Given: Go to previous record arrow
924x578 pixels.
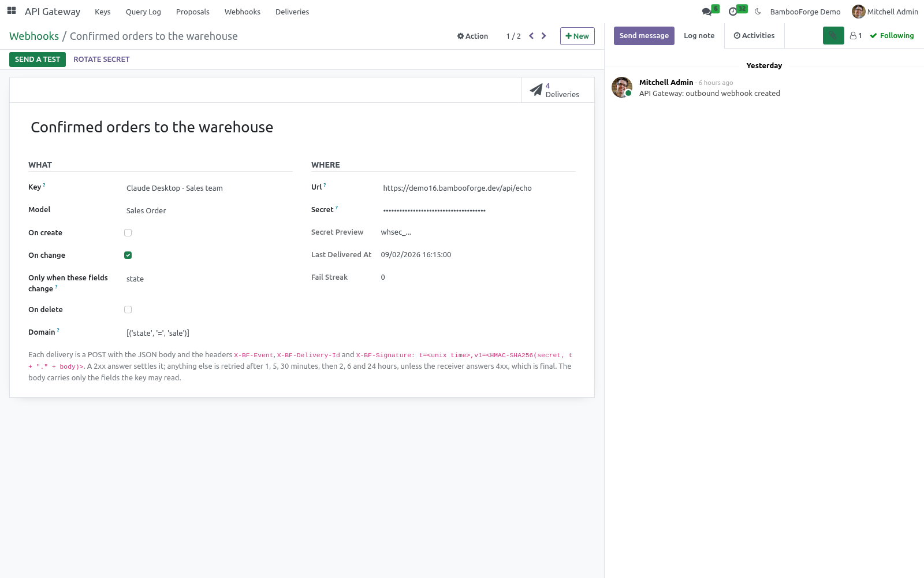Looking at the screenshot, I should pos(531,36).
